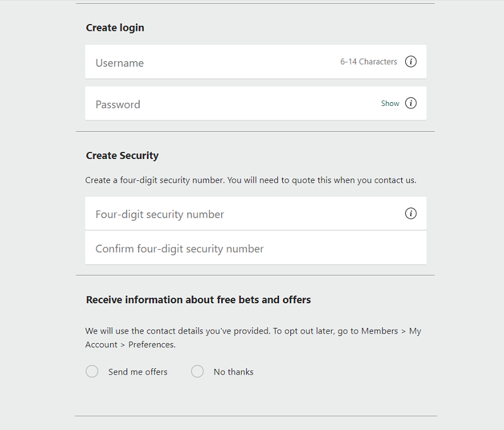Open the Password info icon

pyautogui.click(x=411, y=103)
